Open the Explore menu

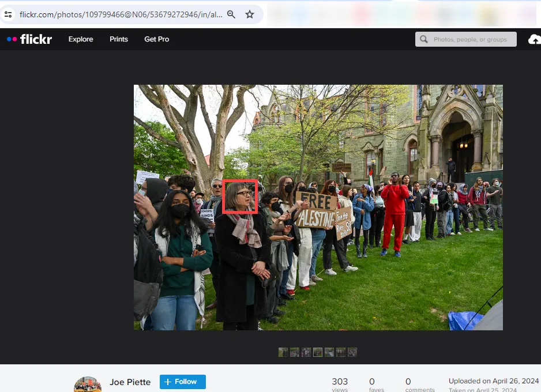pyautogui.click(x=81, y=39)
